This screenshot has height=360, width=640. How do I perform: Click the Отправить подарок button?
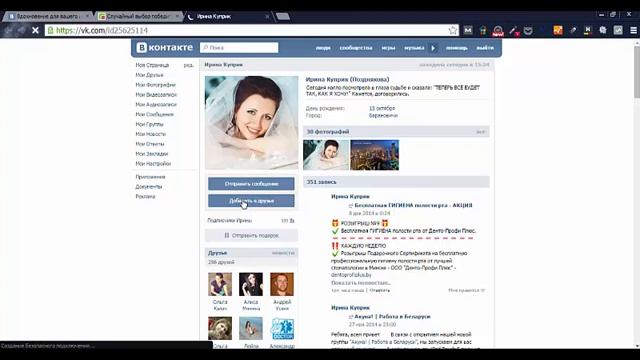pyautogui.click(x=251, y=236)
